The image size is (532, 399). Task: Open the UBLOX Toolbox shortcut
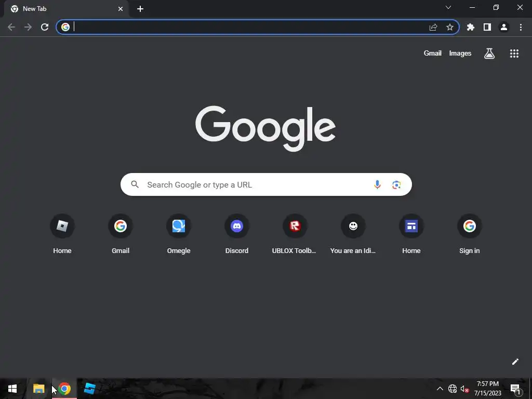[x=295, y=234]
